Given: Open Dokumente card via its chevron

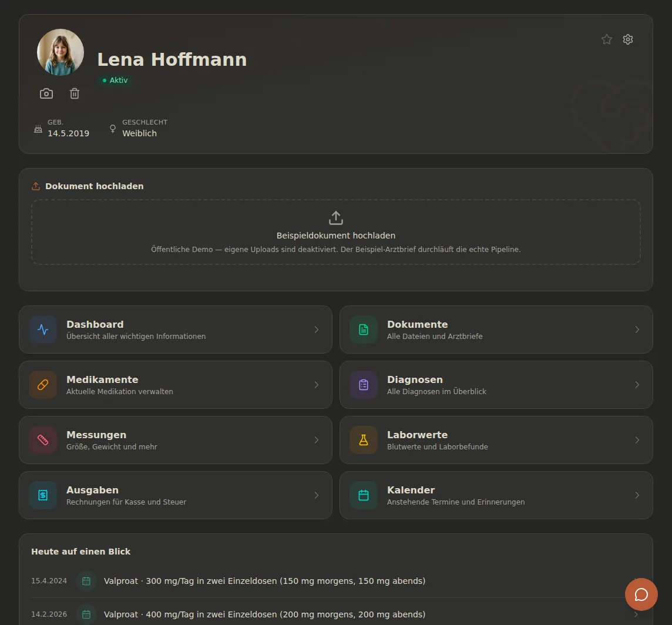Looking at the screenshot, I should click(x=637, y=330).
